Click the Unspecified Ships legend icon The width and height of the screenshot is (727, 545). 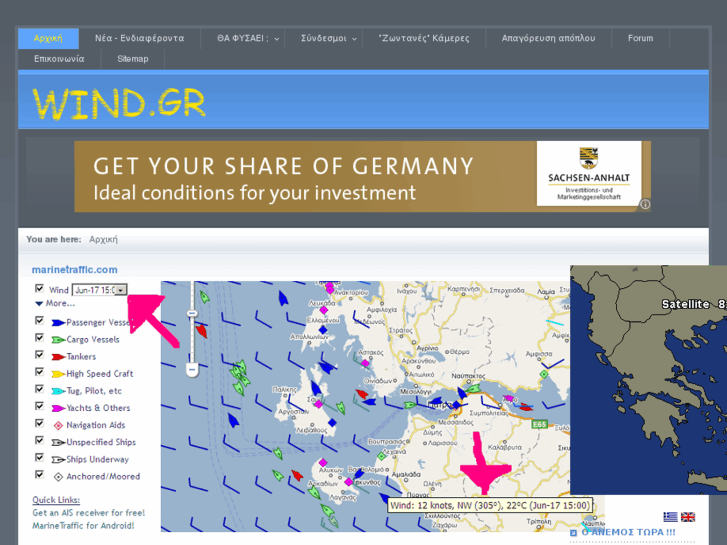pyautogui.click(x=58, y=443)
